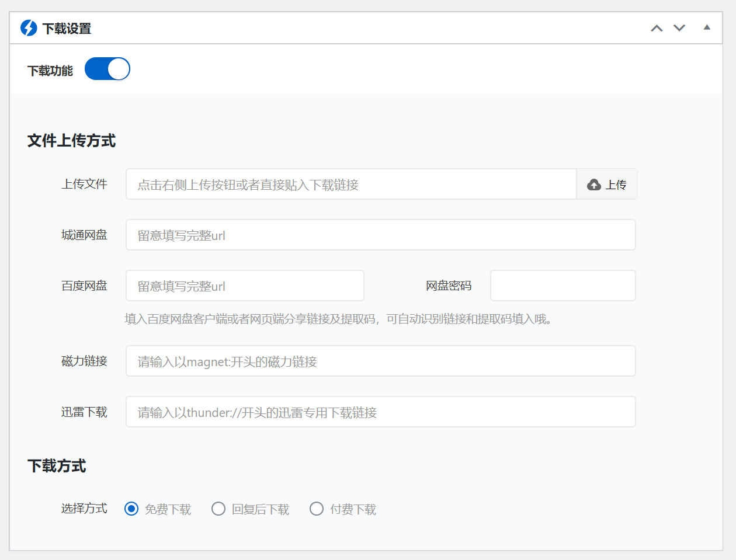Click the 上传文件 download link input field

tap(350, 184)
